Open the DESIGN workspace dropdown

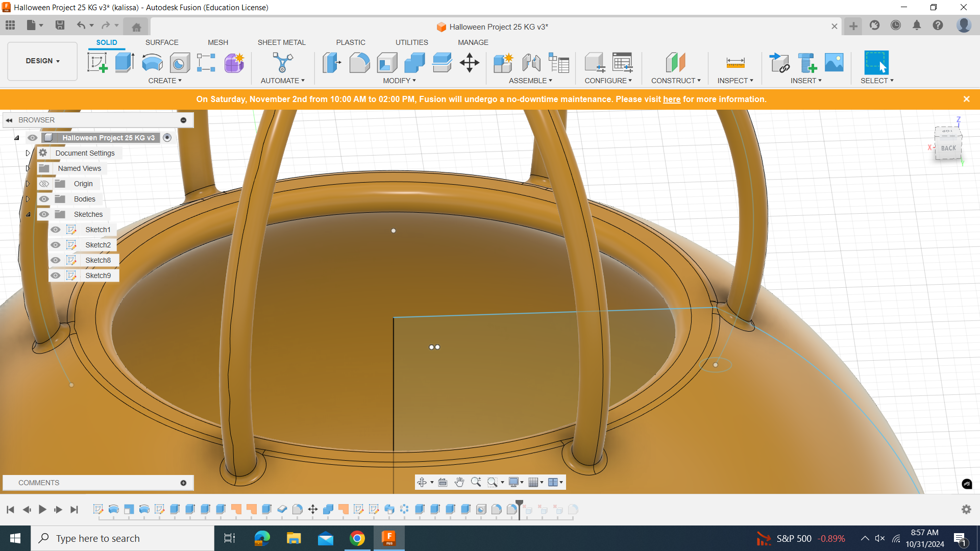[x=42, y=61]
